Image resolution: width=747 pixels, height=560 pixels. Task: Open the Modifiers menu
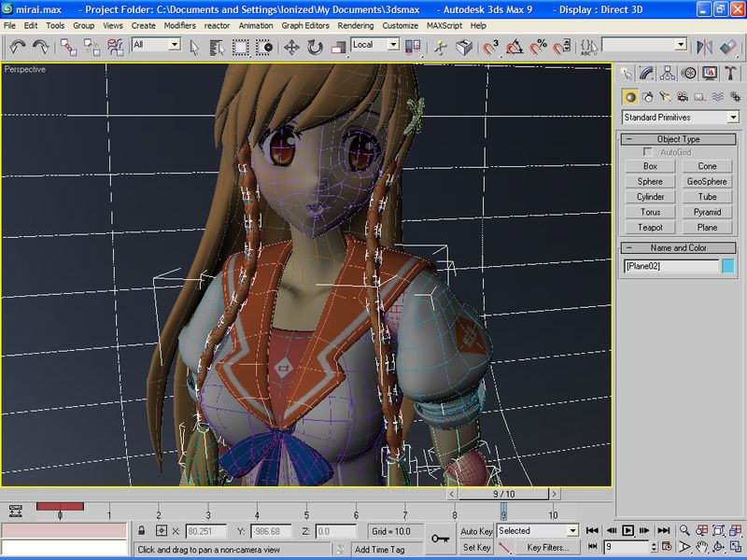tap(179, 25)
